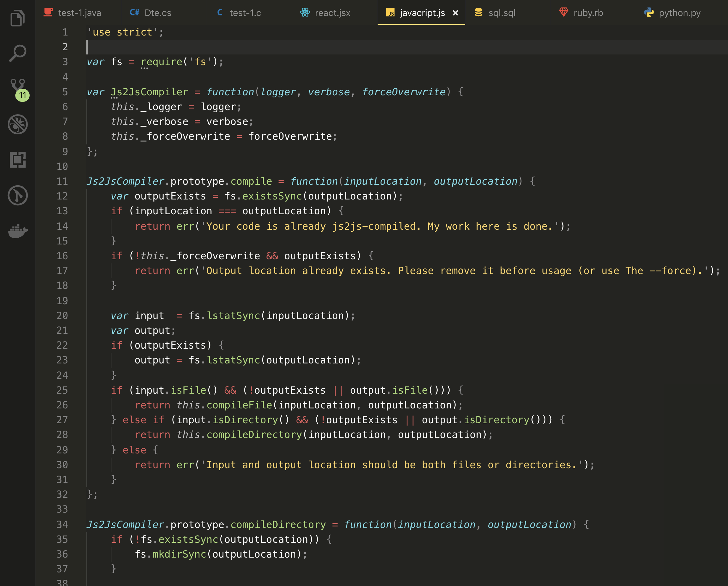728x586 pixels.
Task: Open the Docker sidebar icon
Action: pyautogui.click(x=17, y=231)
